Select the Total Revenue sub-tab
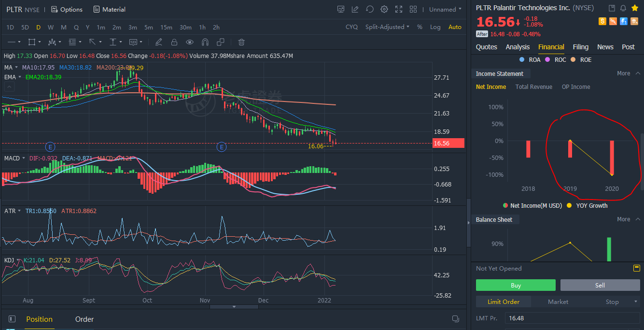Screen dimensions: 644x330 click(x=534, y=87)
